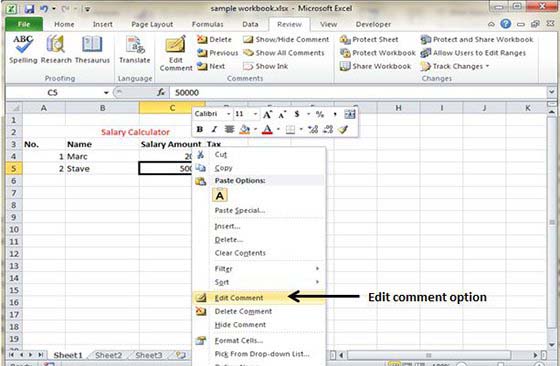Viewport: 560px width, 366px height.
Task: Open the Research pane
Action: coord(56,50)
